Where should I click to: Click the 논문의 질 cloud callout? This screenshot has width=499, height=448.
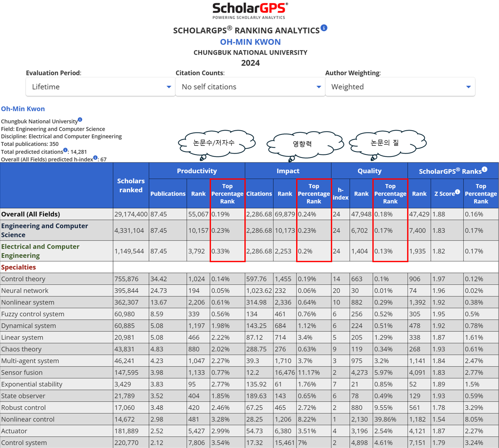coord(386,143)
